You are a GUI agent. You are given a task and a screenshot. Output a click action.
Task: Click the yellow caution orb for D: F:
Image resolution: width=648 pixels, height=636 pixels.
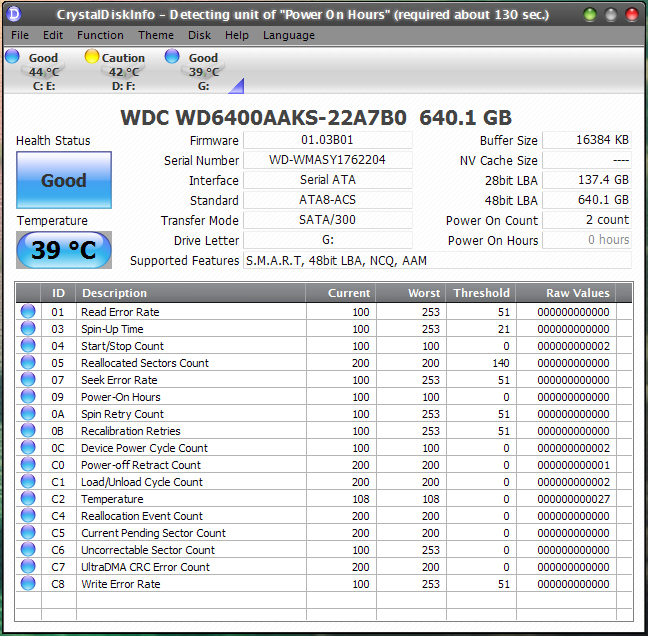[x=92, y=56]
